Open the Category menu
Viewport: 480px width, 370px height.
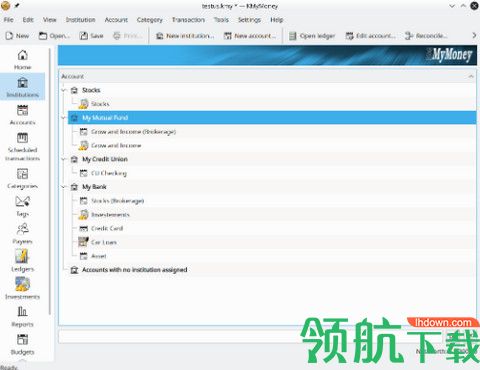tap(150, 20)
